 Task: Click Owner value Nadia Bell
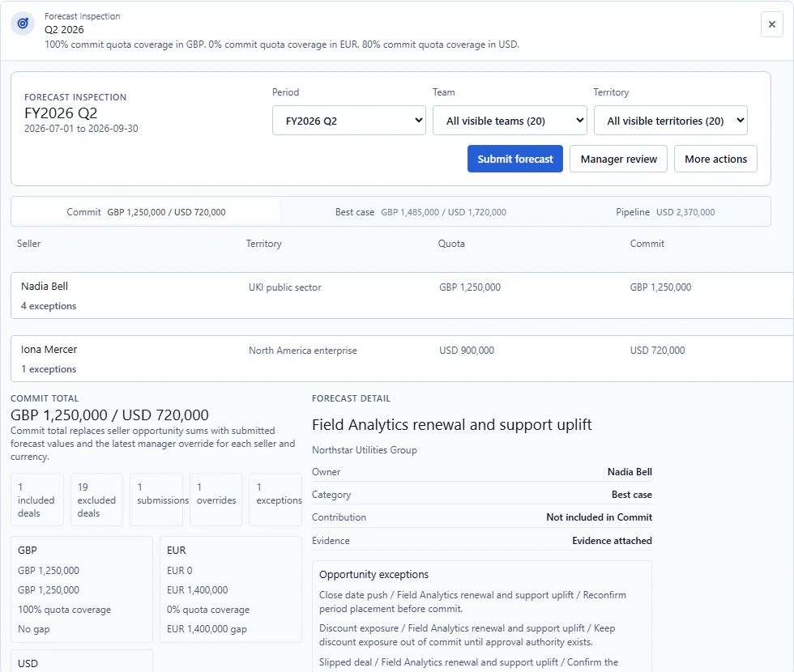[630, 472]
